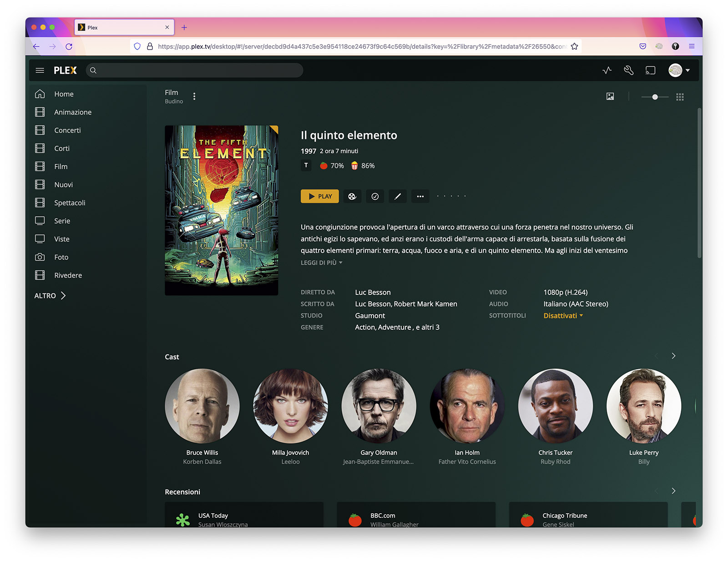Open the Action genre link
The height and width of the screenshot is (561, 728).
(365, 328)
